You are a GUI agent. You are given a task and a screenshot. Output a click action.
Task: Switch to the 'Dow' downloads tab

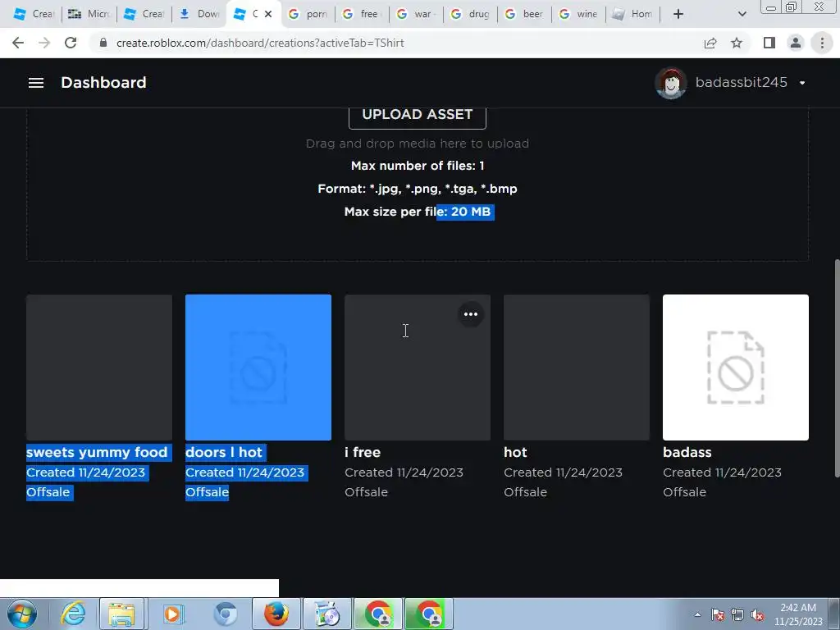[x=199, y=14]
